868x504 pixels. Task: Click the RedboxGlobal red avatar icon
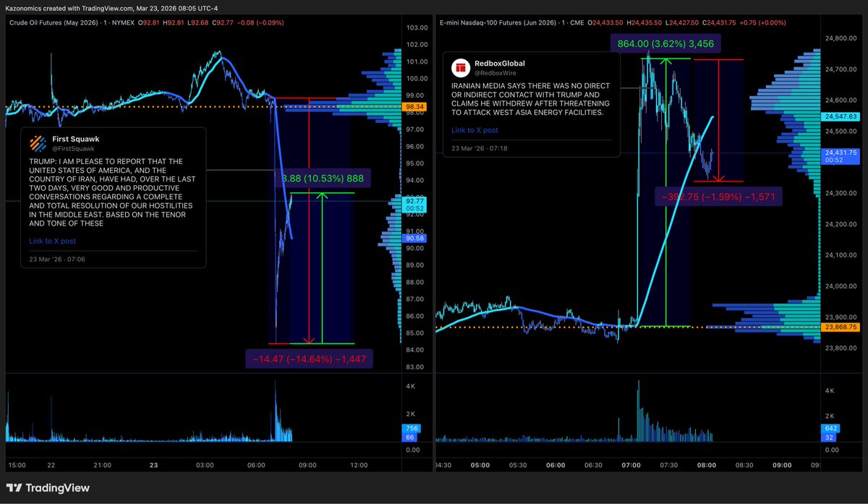(461, 68)
